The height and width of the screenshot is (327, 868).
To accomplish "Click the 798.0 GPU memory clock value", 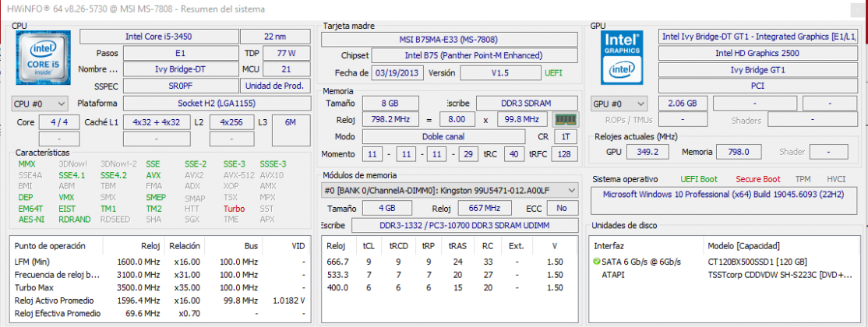I will coord(739,152).
